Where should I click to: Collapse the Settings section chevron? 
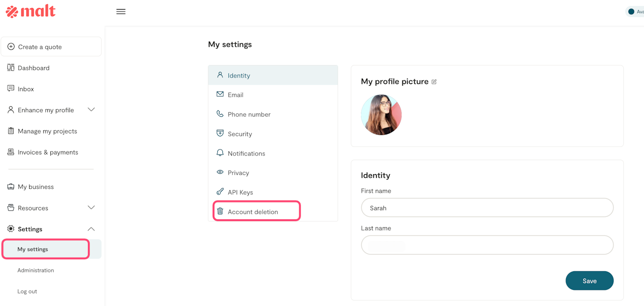click(x=91, y=229)
